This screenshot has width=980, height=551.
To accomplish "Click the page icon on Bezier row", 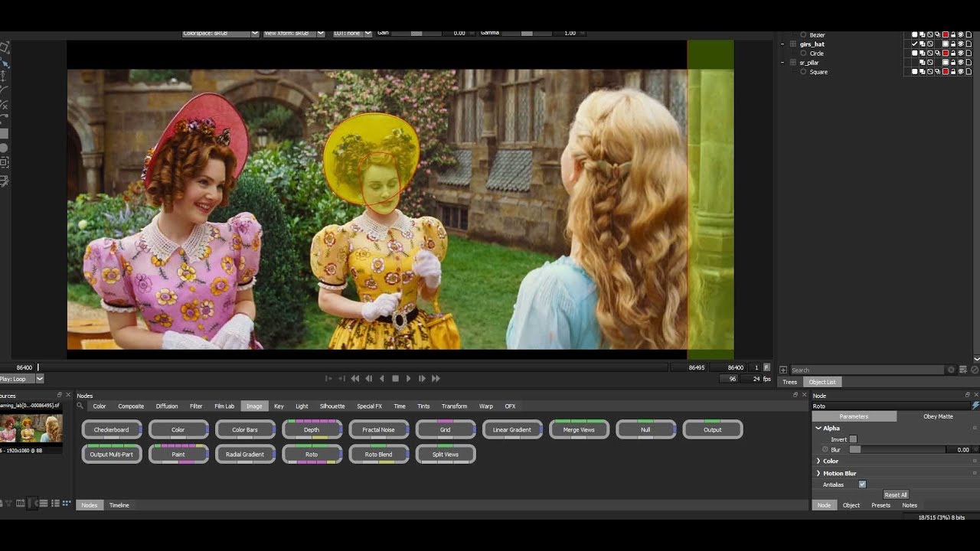I will [969, 35].
